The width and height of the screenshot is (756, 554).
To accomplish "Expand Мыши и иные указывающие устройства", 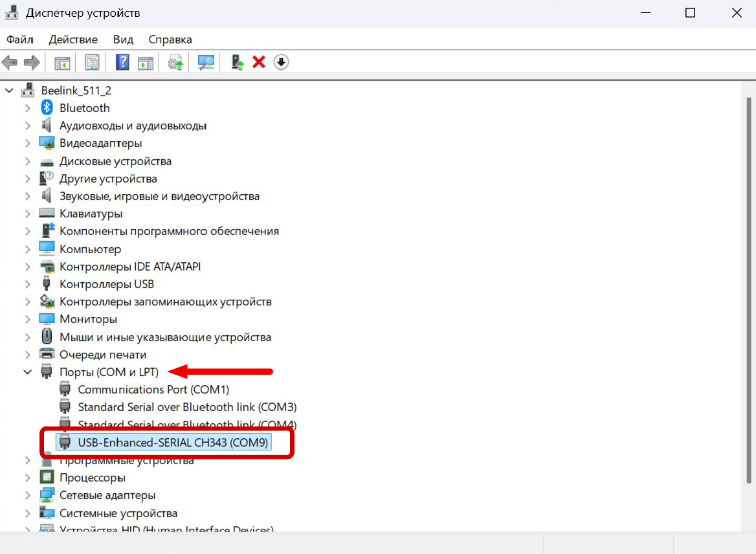I will [x=28, y=337].
